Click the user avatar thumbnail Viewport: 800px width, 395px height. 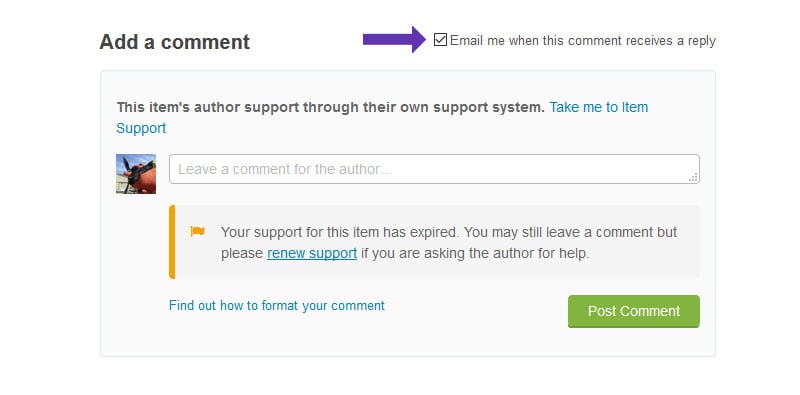(x=136, y=174)
